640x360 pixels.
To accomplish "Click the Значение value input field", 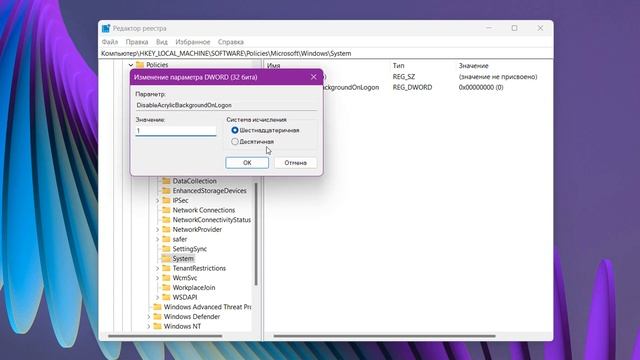I will 176,131.
